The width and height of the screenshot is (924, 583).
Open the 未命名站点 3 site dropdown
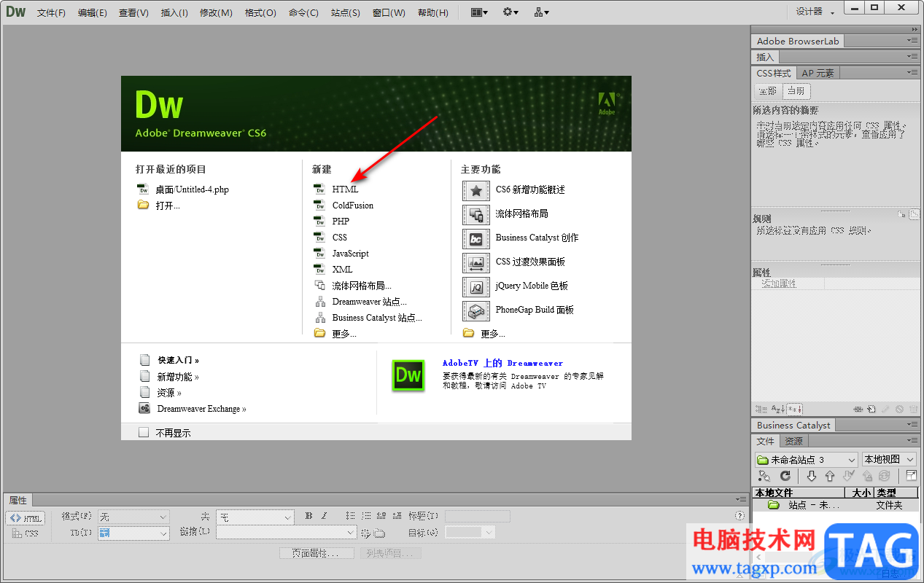tap(807, 460)
